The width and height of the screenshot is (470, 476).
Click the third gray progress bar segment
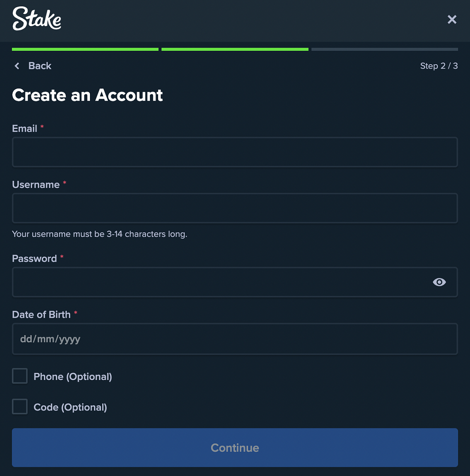coord(384,49)
